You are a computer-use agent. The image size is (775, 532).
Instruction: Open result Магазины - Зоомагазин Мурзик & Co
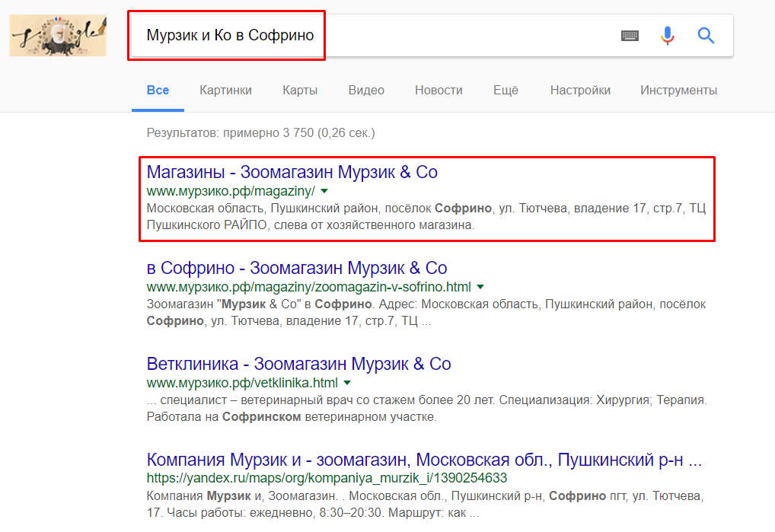(292, 173)
